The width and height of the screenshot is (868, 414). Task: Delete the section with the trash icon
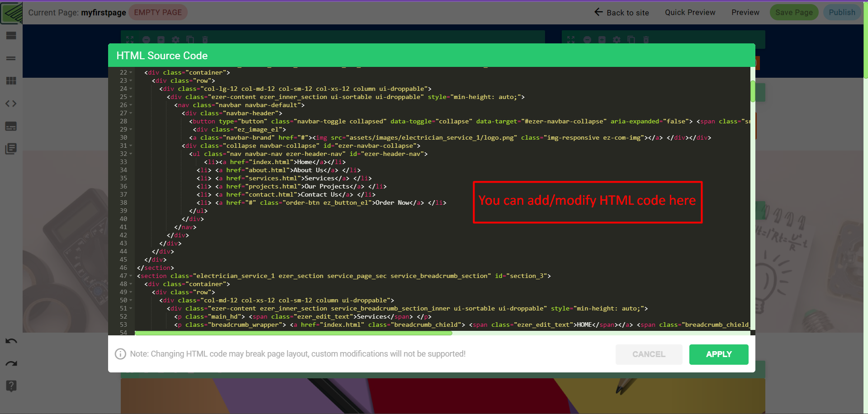pos(205,39)
